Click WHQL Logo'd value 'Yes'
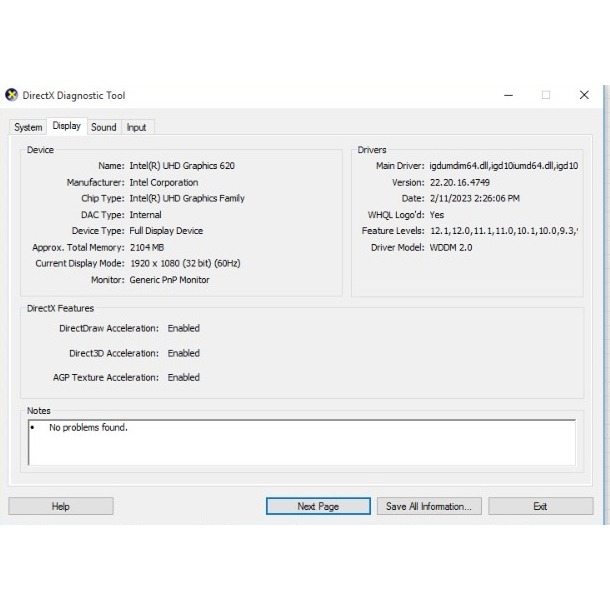The width and height of the screenshot is (610, 610). (436, 215)
